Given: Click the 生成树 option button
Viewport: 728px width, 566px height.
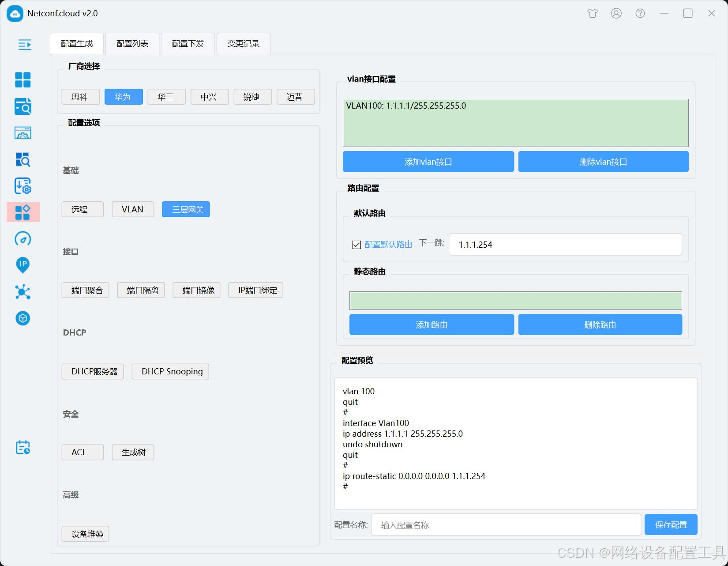Looking at the screenshot, I should (x=133, y=452).
